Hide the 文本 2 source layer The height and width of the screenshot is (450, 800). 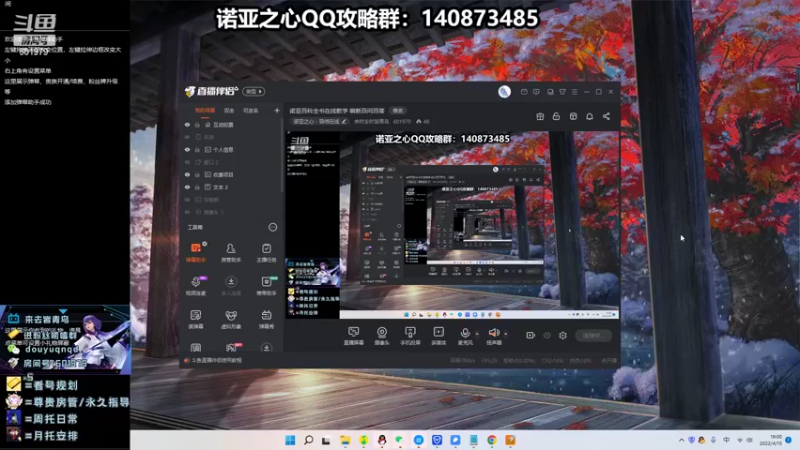point(187,187)
